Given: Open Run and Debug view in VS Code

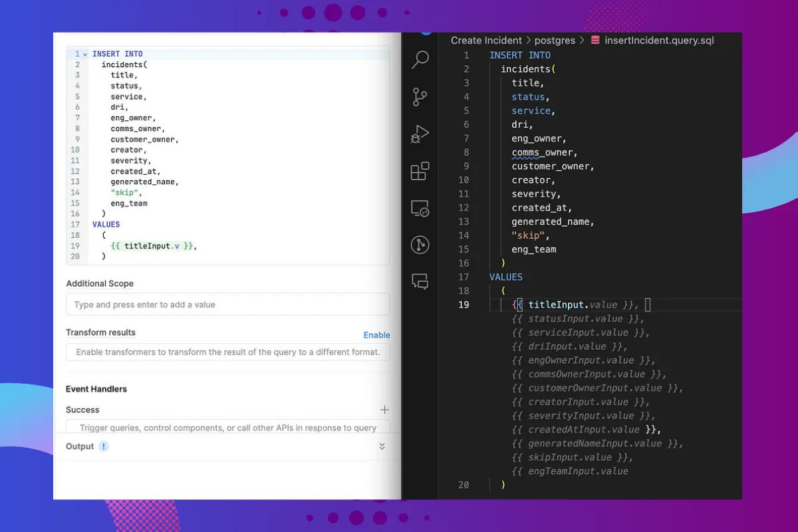Looking at the screenshot, I should (420, 134).
